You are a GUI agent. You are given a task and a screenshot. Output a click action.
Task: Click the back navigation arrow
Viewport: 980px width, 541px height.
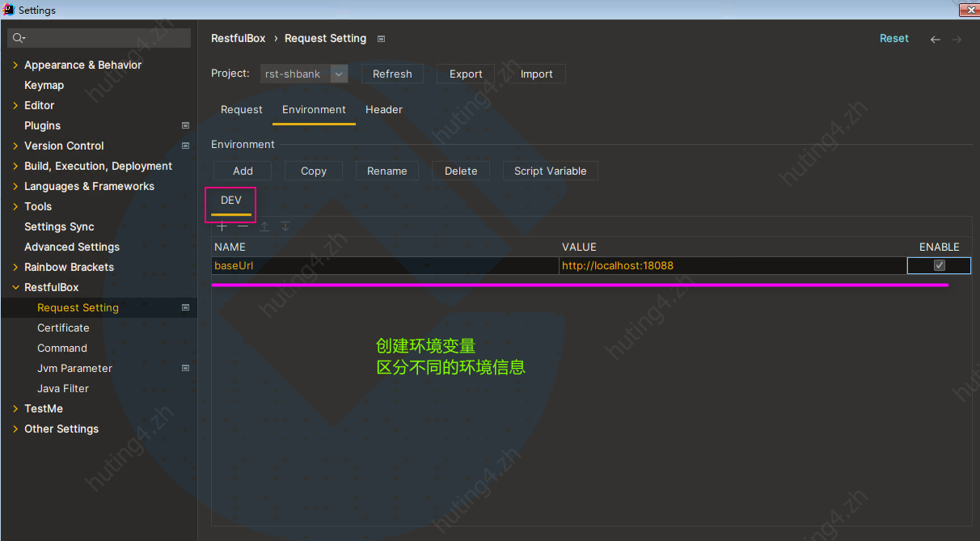click(936, 39)
